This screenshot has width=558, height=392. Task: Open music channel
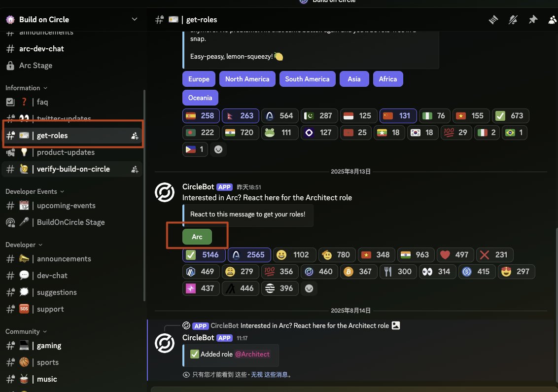(x=72, y=380)
